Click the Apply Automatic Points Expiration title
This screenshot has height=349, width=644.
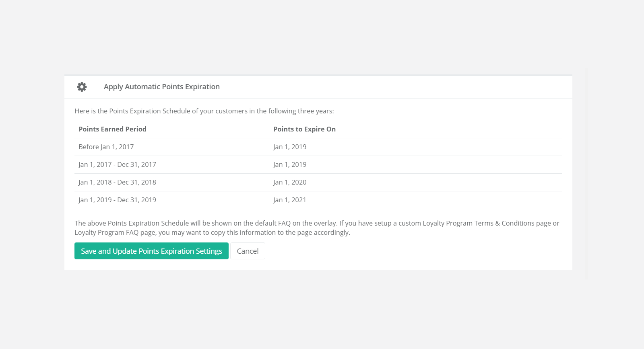point(162,87)
